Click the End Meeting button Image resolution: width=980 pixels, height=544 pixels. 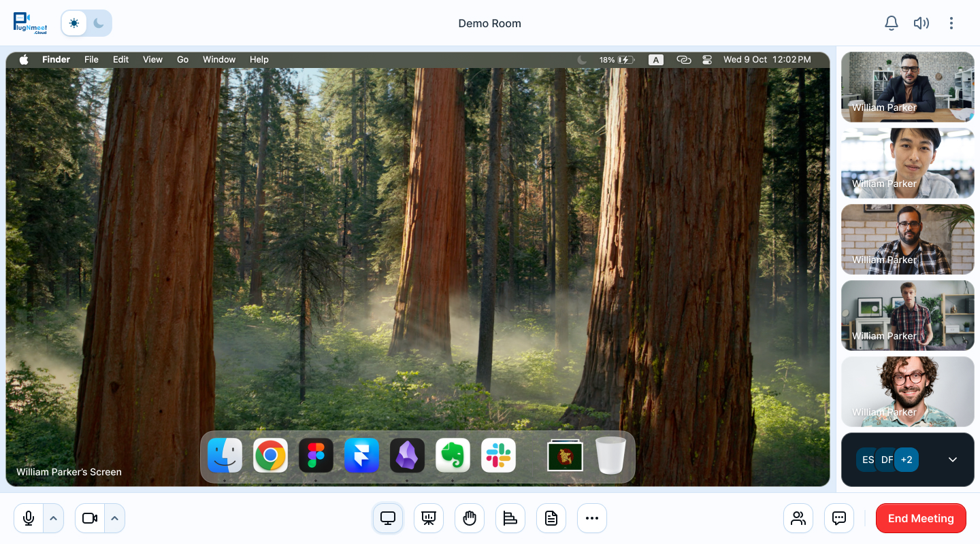point(921,517)
